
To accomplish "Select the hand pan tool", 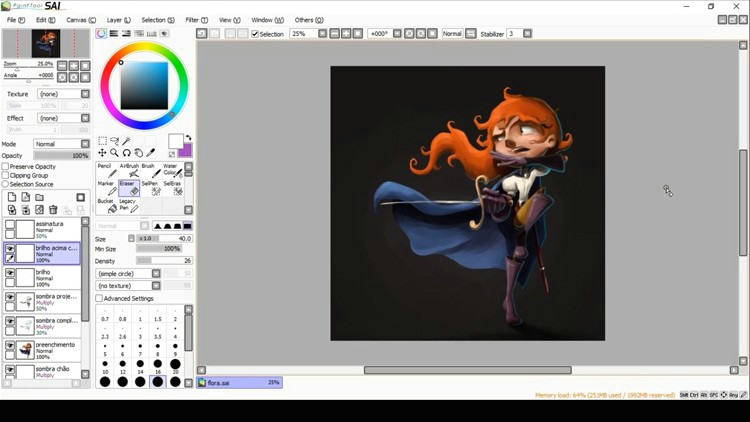I will tap(139, 153).
